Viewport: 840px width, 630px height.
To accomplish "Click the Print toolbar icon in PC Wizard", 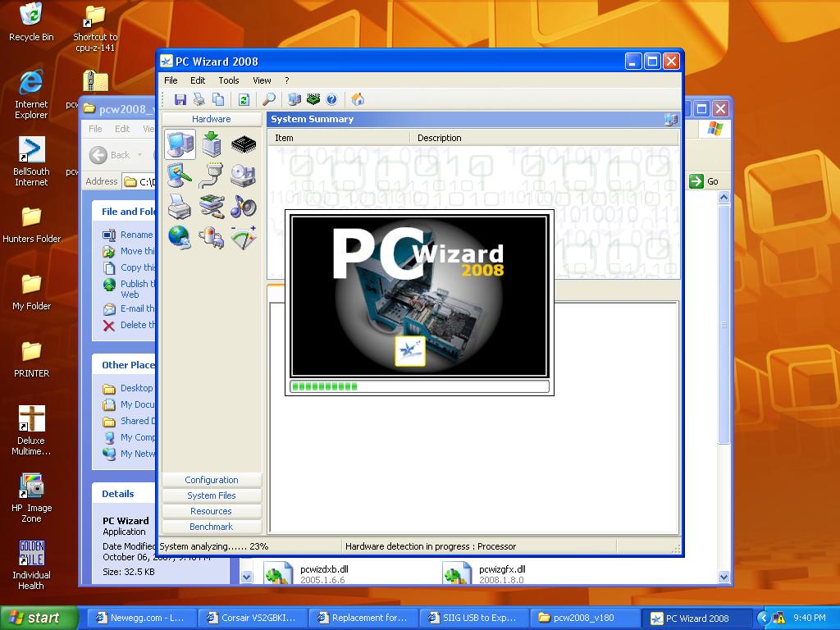I will (x=199, y=99).
